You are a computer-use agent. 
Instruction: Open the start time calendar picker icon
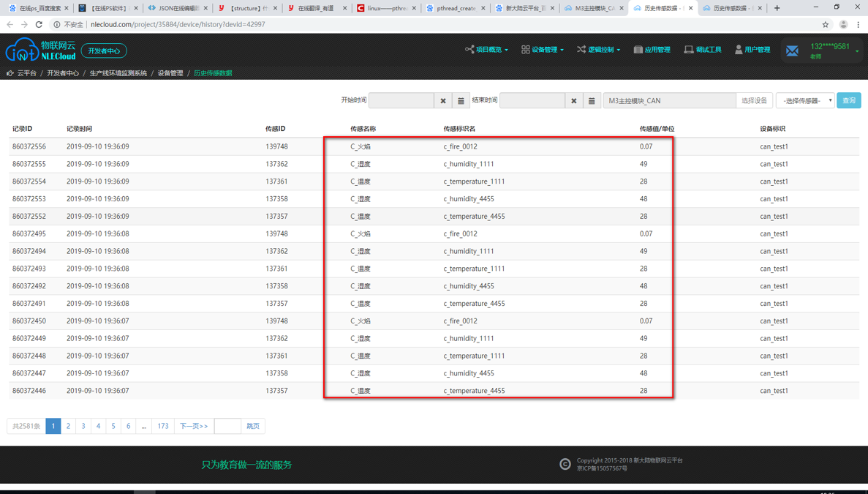point(461,101)
